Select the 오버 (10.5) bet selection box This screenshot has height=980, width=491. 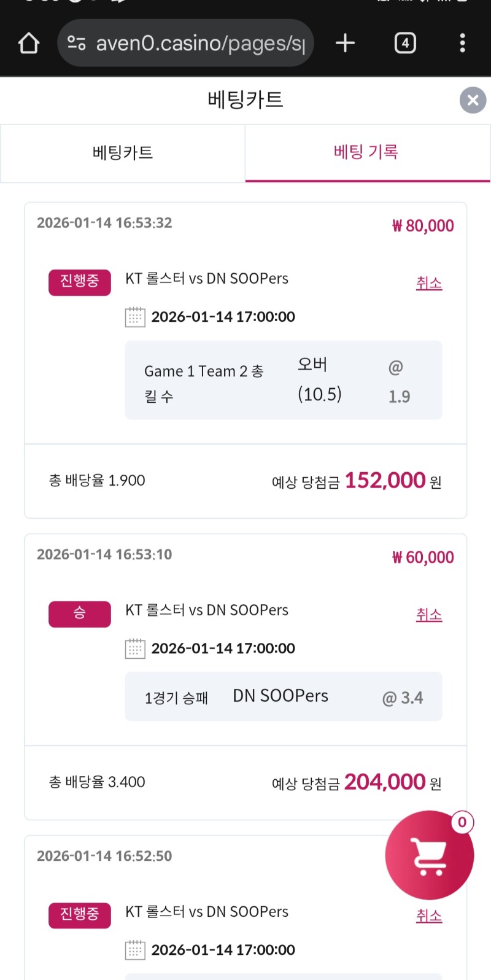[284, 380]
